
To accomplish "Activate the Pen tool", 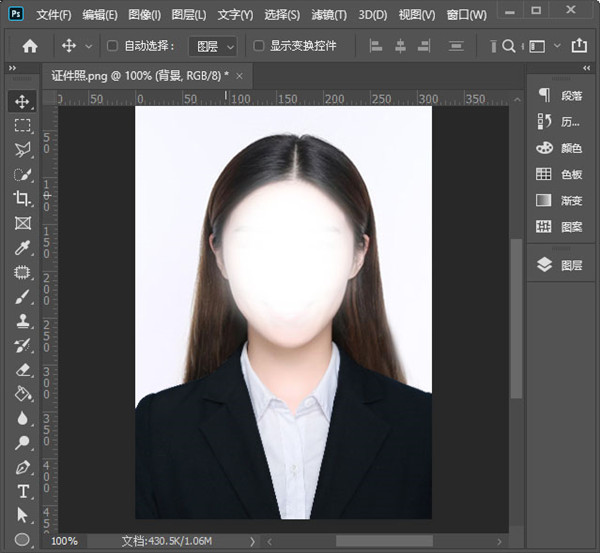I will pos(22,467).
